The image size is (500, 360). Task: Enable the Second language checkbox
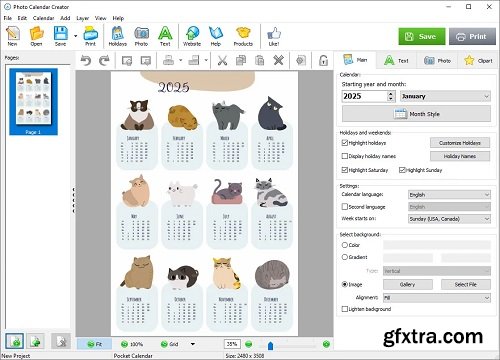point(345,207)
